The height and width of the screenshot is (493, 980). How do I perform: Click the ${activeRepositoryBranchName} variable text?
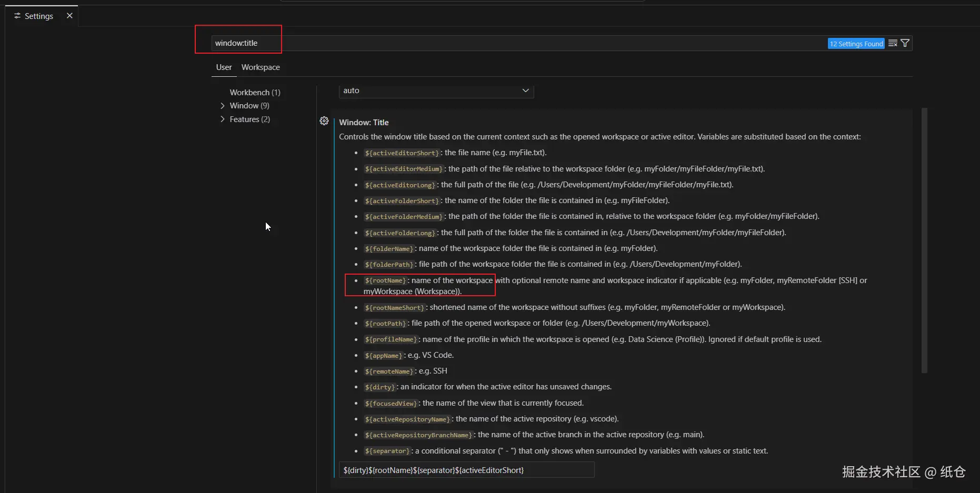click(418, 435)
